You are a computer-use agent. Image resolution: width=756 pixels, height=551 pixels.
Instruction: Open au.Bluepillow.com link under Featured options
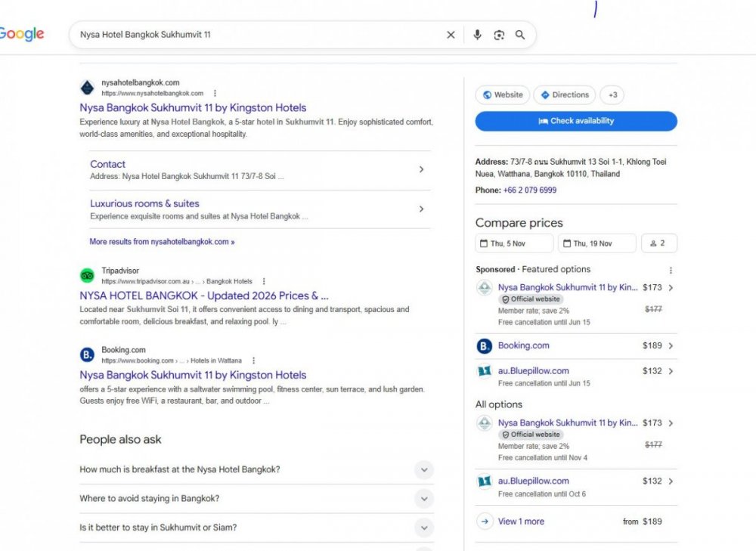[x=533, y=370]
